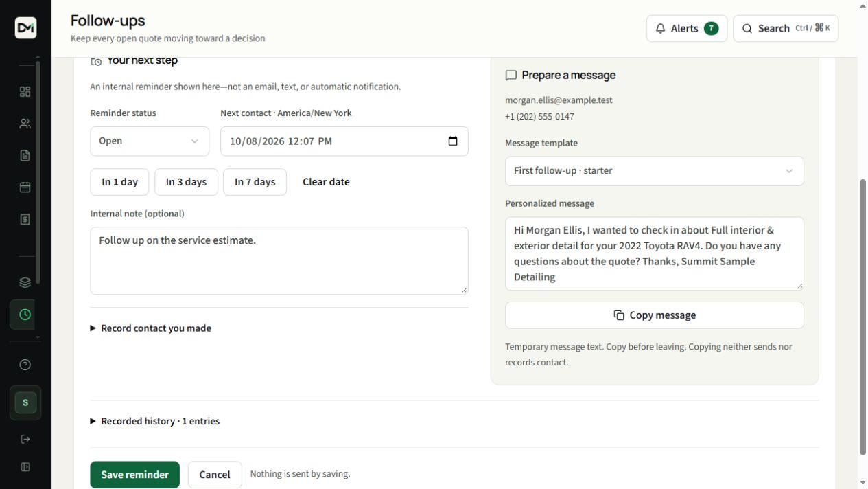The height and width of the screenshot is (489, 868).
Task: Open the calendar icon in the sidebar
Action: (x=25, y=187)
